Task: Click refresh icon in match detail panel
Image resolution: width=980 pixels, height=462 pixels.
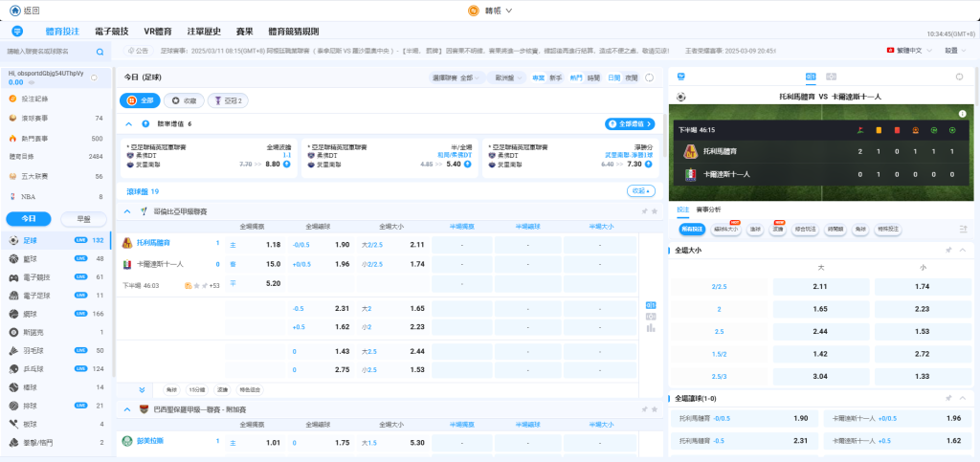Action: point(959,76)
